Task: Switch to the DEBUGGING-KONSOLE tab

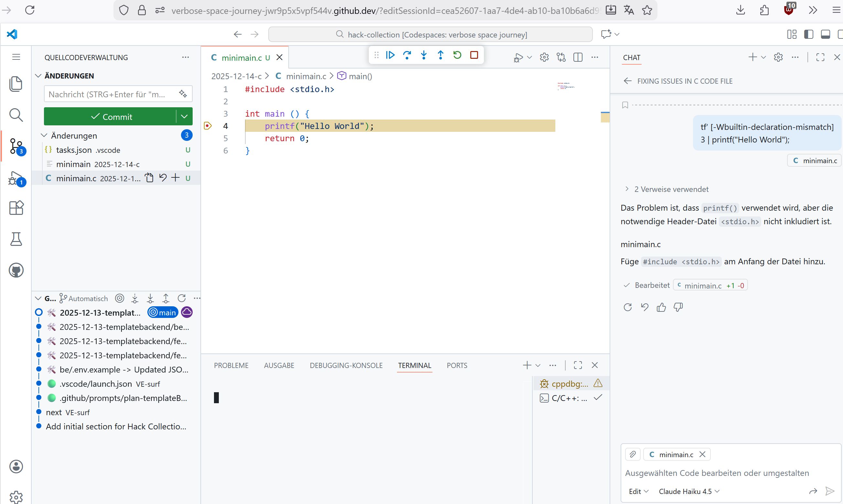Action: (x=346, y=365)
